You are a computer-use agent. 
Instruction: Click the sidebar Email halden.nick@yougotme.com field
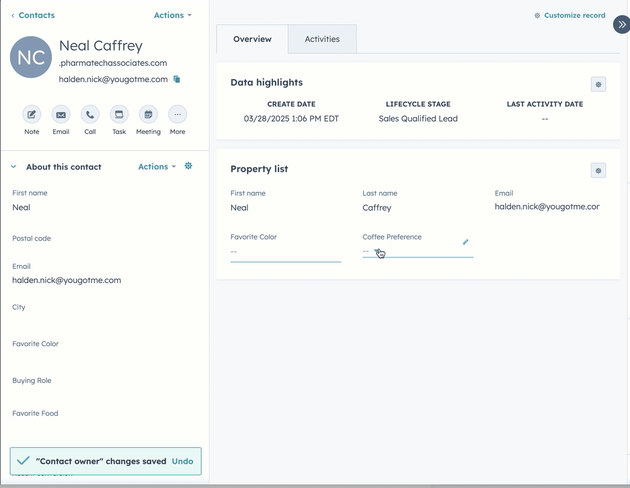[x=67, y=280]
